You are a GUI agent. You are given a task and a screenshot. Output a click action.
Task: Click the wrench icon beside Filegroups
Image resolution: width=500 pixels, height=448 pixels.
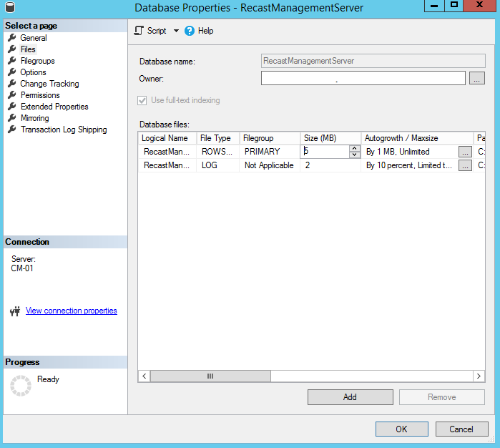tap(11, 61)
